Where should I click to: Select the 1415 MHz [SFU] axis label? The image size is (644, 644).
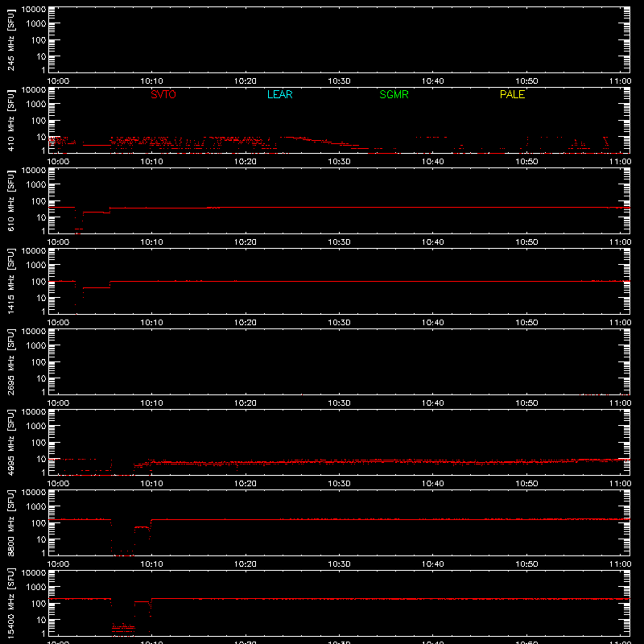pyautogui.click(x=10, y=281)
